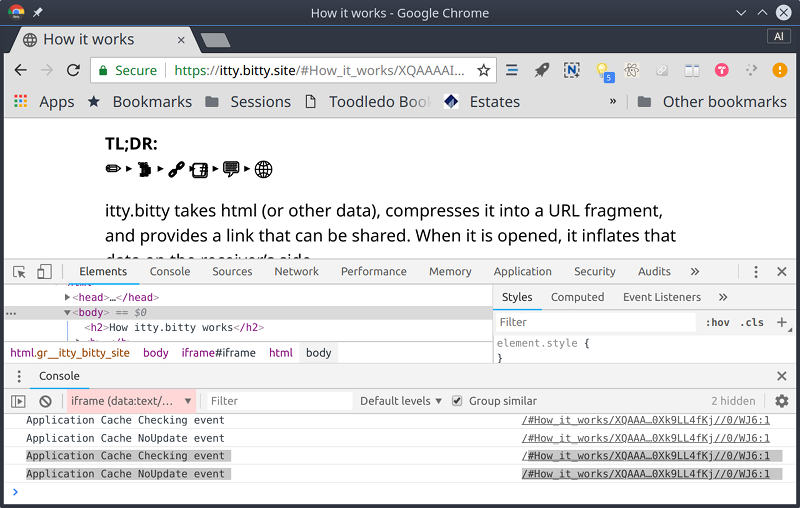This screenshot has width=800, height=508.
Task: Show the console sidebar
Action: [19, 401]
